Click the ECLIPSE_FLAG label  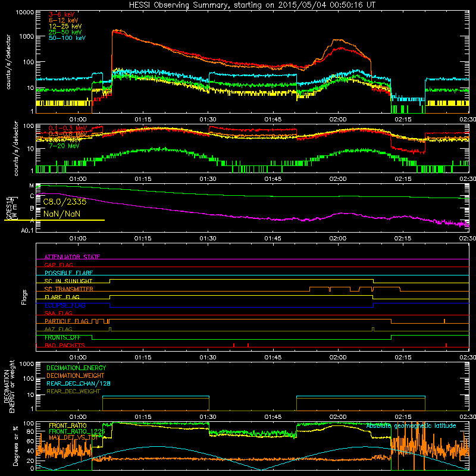pyautogui.click(x=65, y=305)
